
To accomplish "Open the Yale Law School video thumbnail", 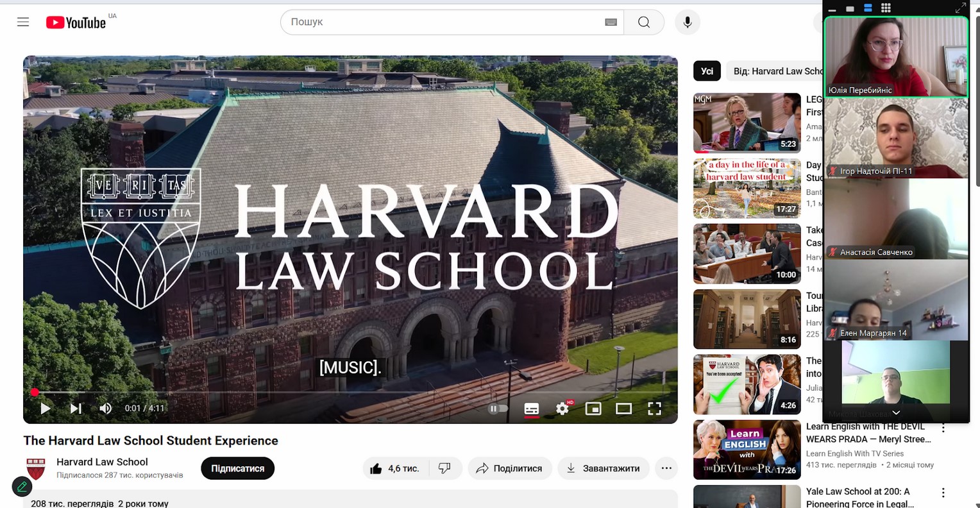I will (747, 496).
